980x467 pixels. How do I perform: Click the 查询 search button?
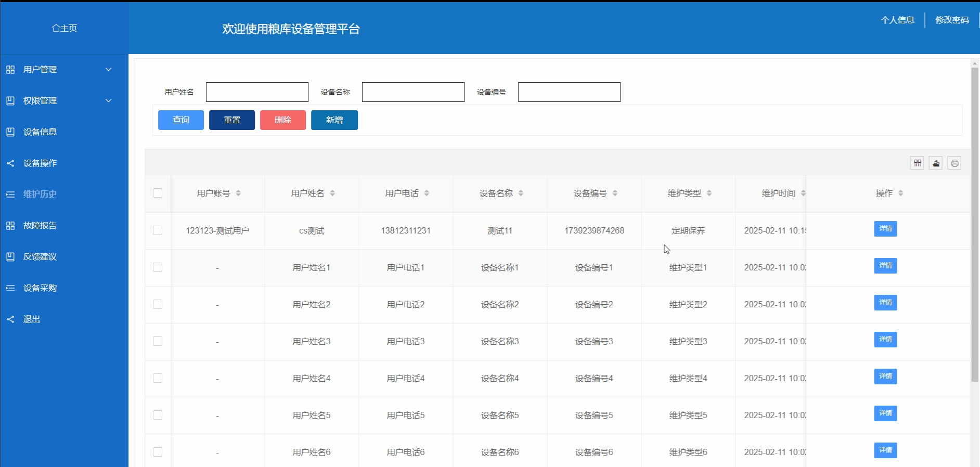click(x=181, y=120)
